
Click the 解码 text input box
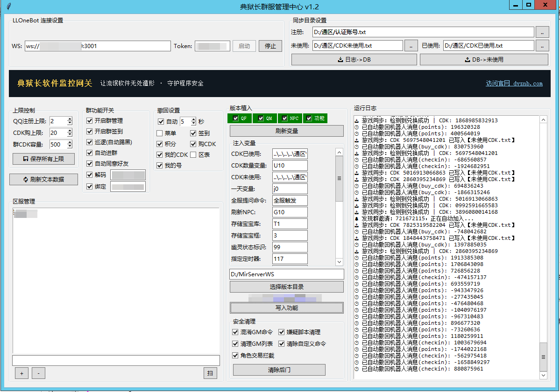128,175
